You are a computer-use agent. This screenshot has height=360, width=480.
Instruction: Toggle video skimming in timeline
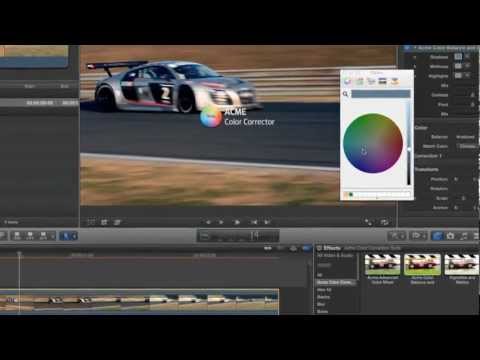268,248
